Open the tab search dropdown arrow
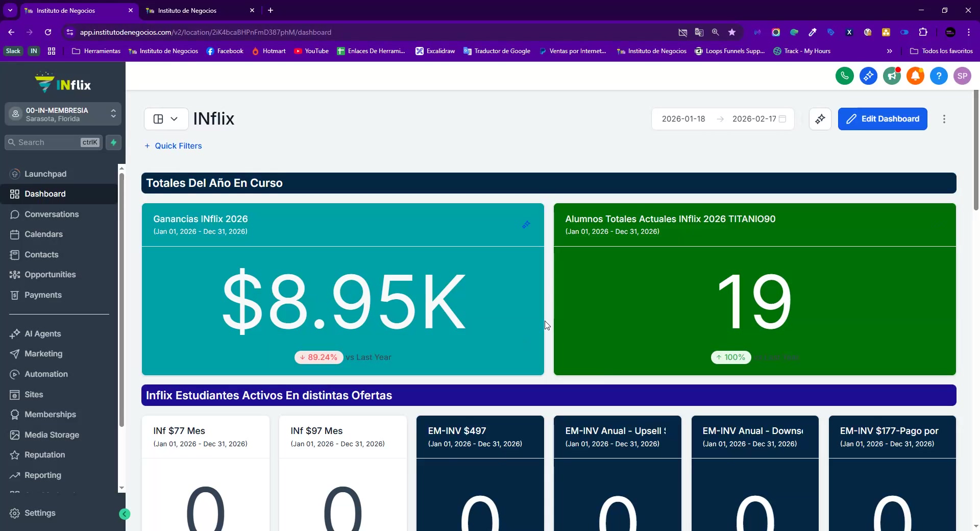 (10, 10)
